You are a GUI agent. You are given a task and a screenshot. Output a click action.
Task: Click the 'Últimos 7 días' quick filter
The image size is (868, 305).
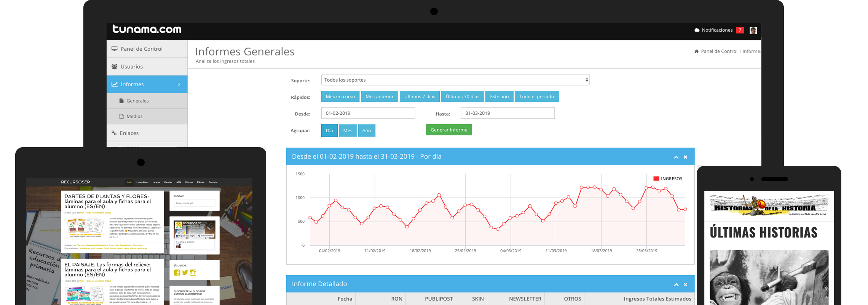pyautogui.click(x=420, y=96)
